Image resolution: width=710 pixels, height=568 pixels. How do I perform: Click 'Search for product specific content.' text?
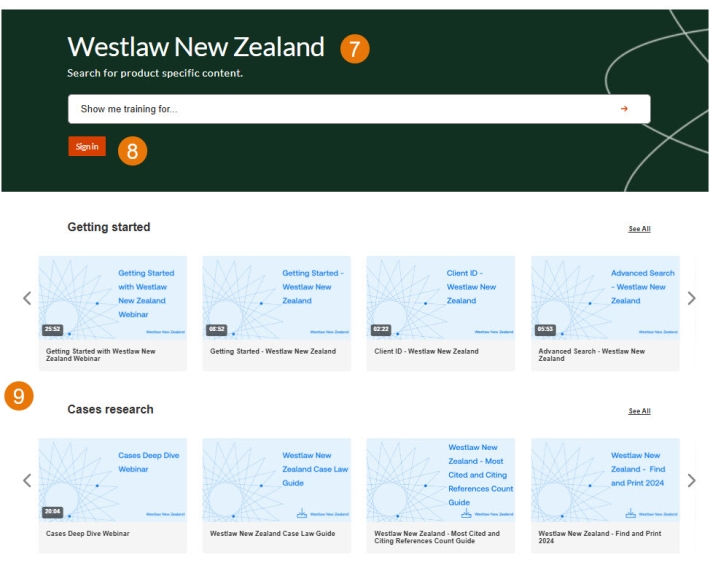tap(155, 73)
